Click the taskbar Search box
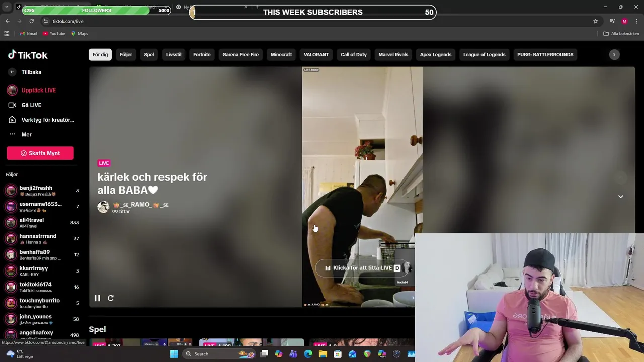The width and height of the screenshot is (644, 362). (x=220, y=354)
